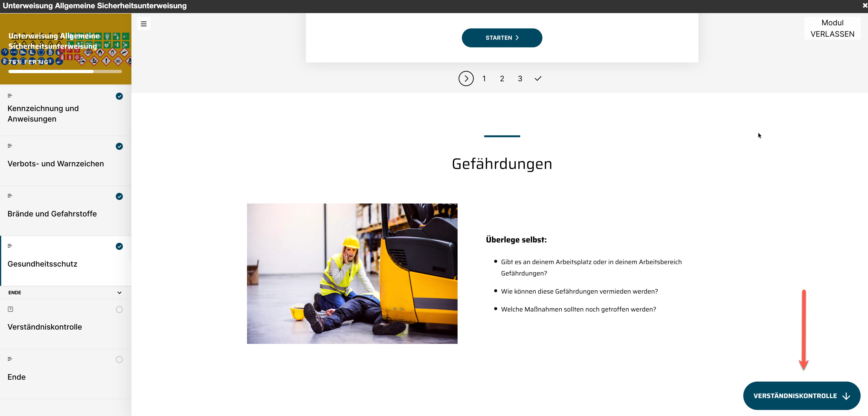
Task: Open Kennzeichnung und Anweisungen lesson
Action: [x=66, y=111]
